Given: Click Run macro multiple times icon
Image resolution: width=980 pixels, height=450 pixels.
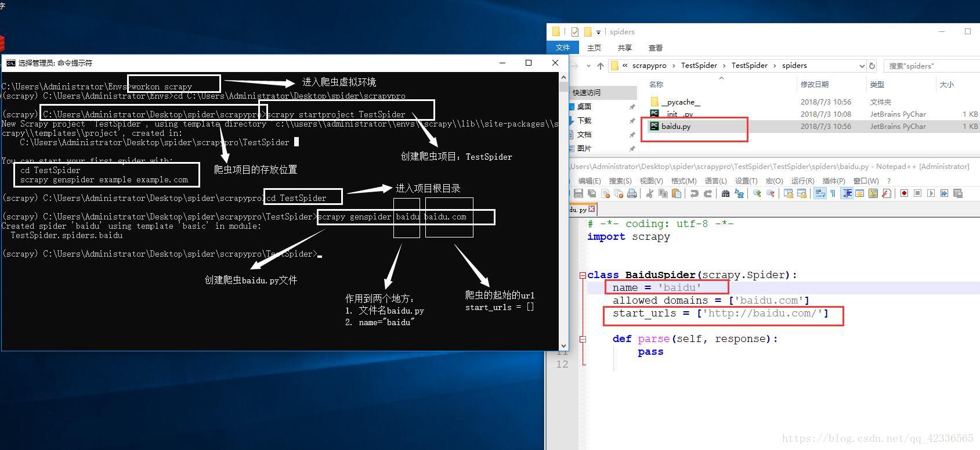Looking at the screenshot, I should tap(944, 193).
